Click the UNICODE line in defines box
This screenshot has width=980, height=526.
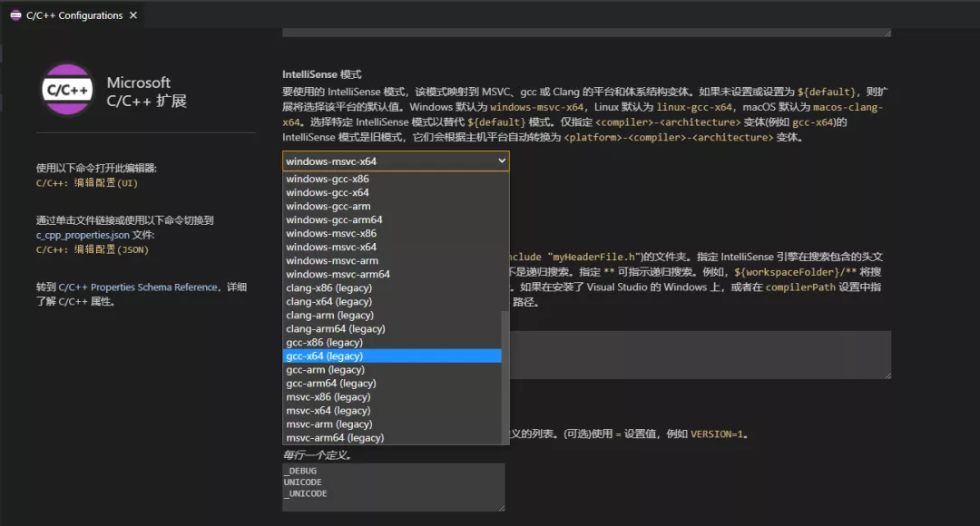point(302,482)
